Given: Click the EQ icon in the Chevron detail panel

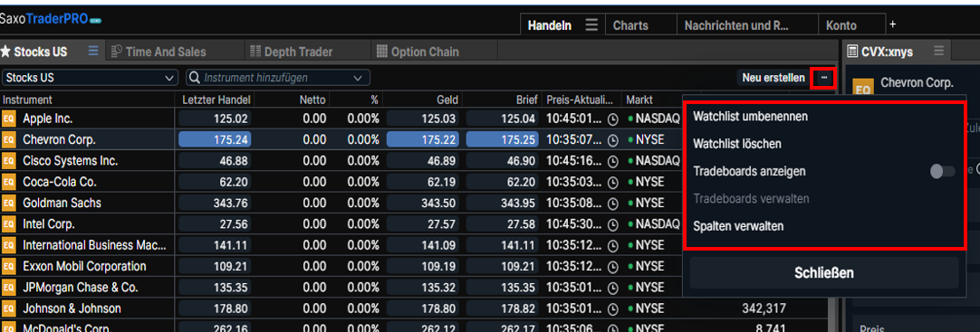Looking at the screenshot, I should click(863, 88).
